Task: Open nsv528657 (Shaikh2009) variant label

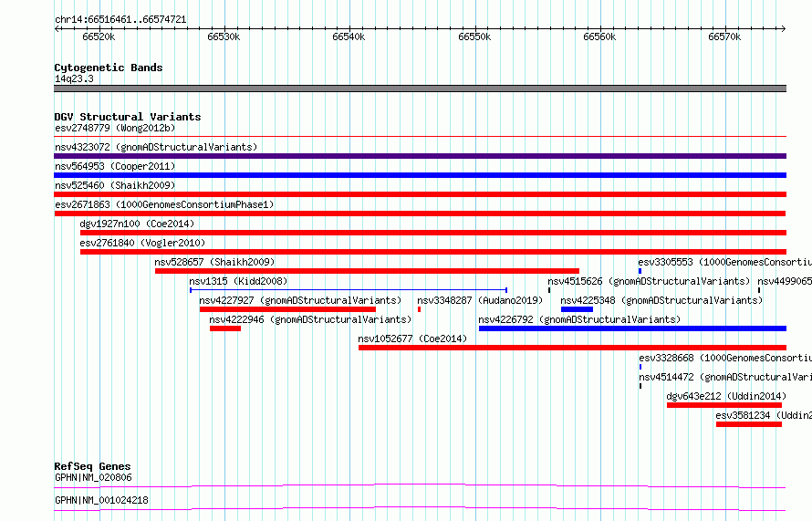Action: tap(215, 262)
